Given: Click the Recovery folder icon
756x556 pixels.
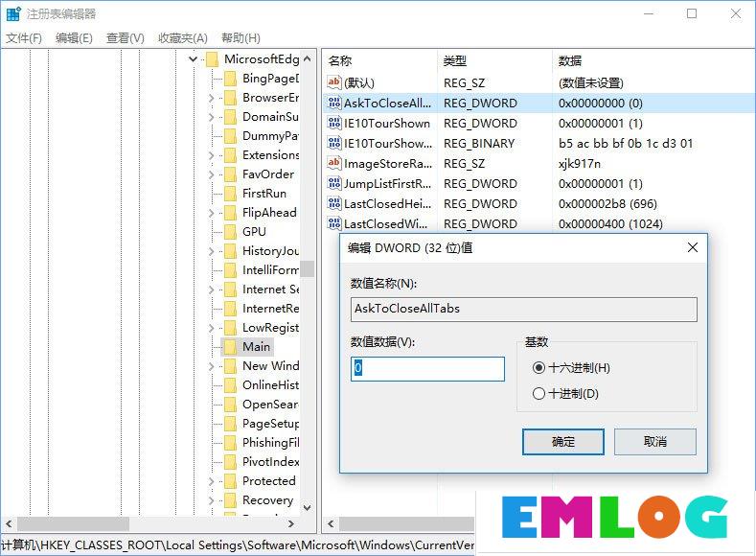Looking at the screenshot, I should (x=231, y=500).
